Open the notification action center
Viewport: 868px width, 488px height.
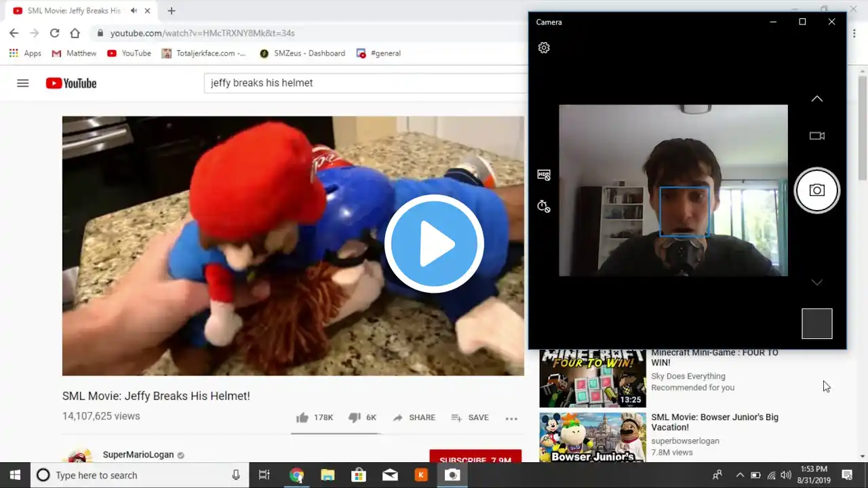[847, 475]
